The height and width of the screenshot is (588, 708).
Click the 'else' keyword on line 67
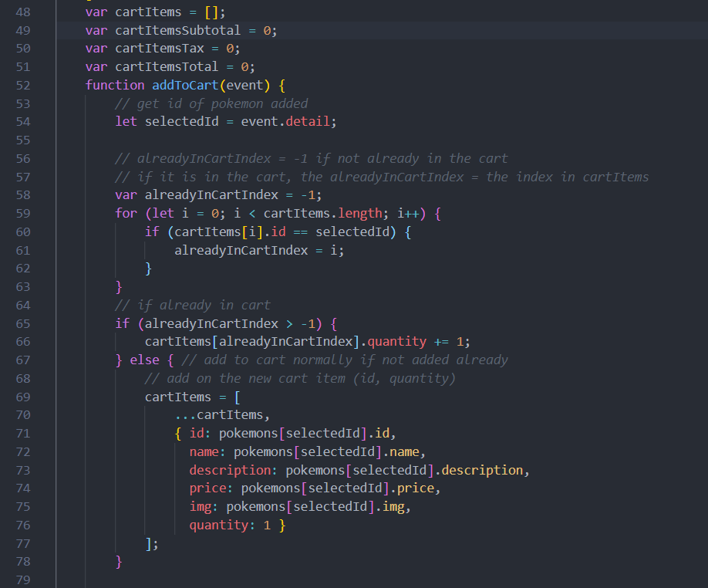(x=144, y=360)
